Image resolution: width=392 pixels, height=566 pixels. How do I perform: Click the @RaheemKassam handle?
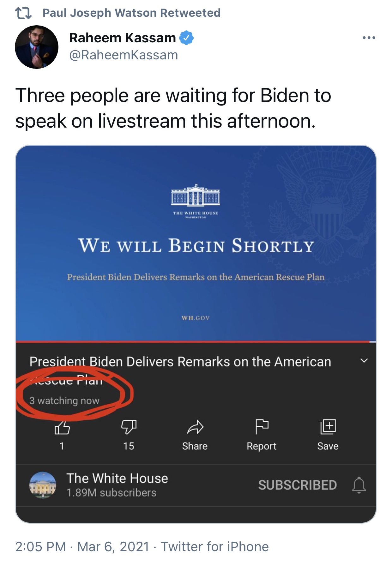124,55
